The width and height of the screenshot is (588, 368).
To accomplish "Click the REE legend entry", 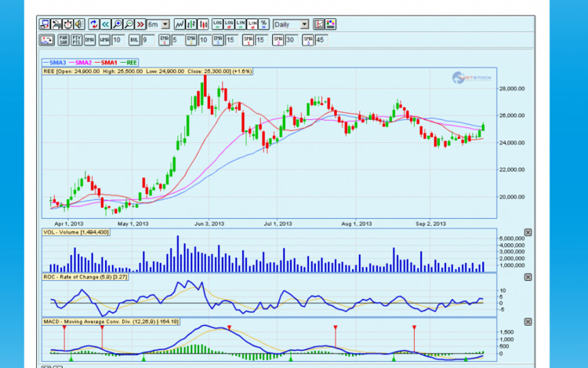I will coord(129,63).
